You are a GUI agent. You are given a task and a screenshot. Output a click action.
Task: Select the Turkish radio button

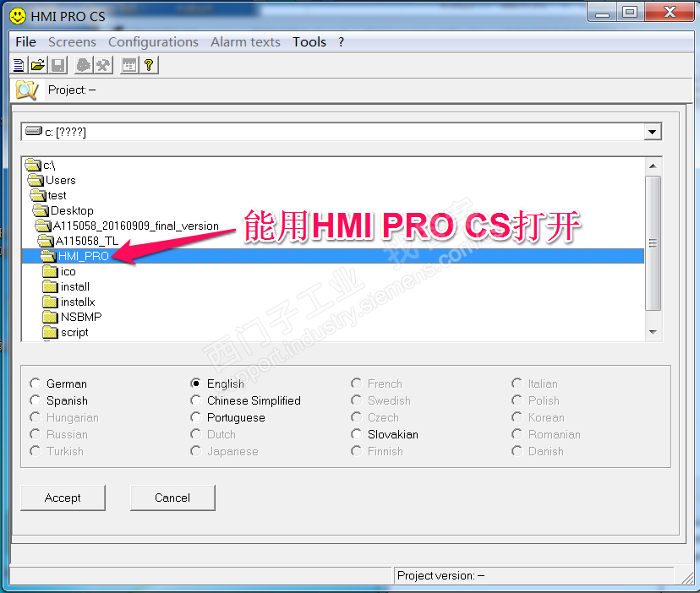coord(36,451)
